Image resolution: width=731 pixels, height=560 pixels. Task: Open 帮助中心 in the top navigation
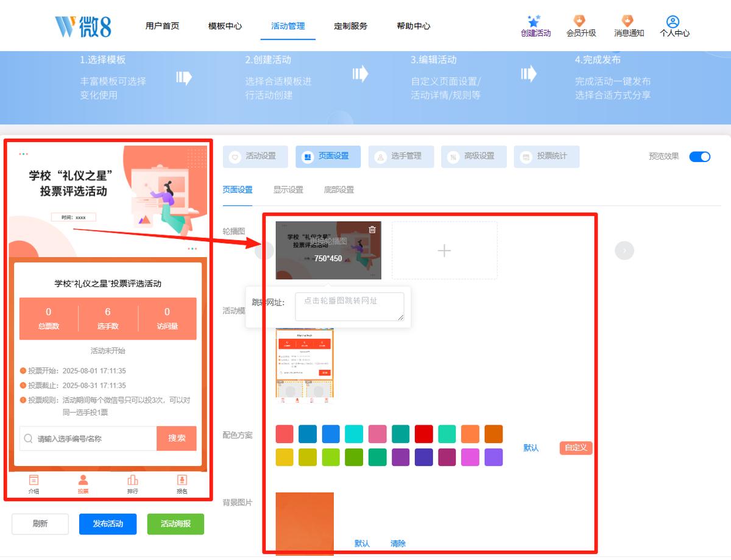(x=414, y=26)
